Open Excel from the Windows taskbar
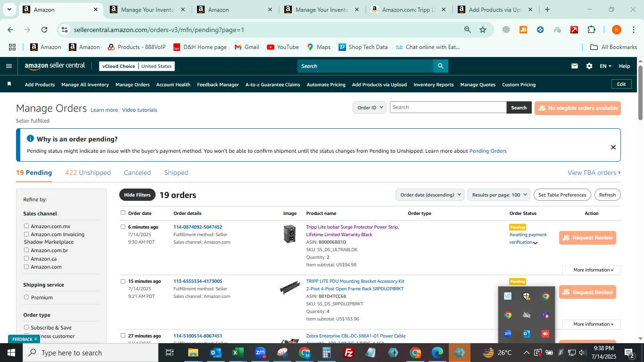This screenshot has height=362, width=644. pyautogui.click(x=238, y=353)
